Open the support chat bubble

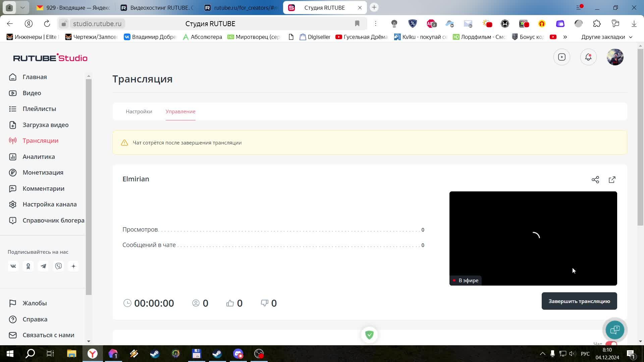[x=615, y=330]
